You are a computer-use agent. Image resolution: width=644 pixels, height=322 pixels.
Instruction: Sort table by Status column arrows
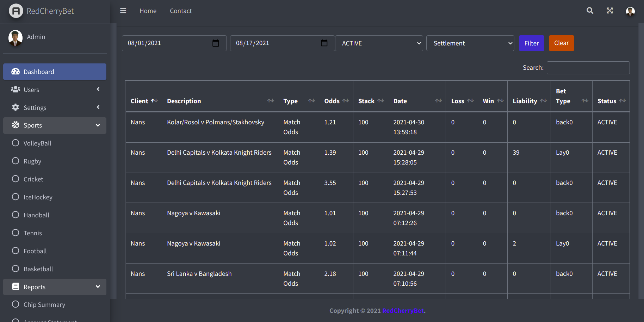click(x=623, y=101)
